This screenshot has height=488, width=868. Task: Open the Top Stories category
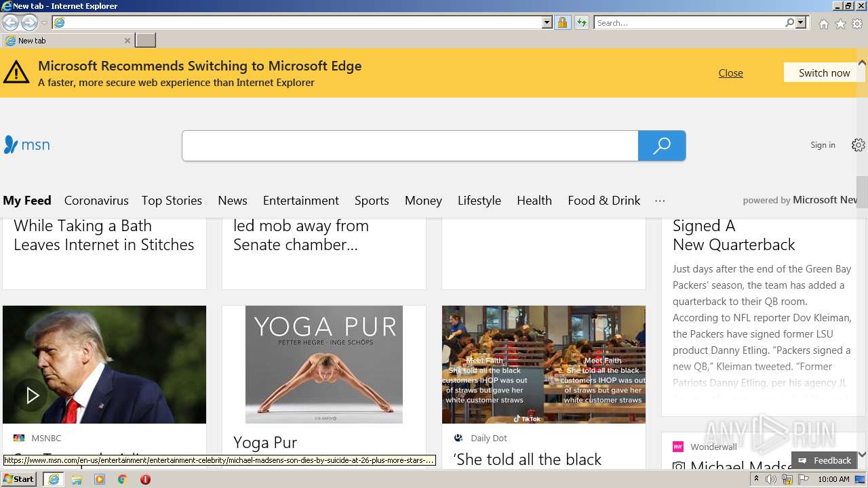tap(172, 200)
